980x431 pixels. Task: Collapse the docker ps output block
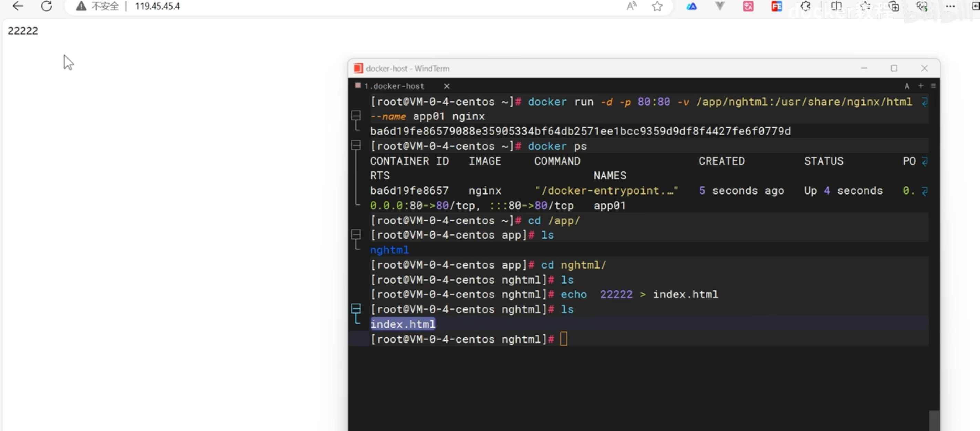(356, 145)
